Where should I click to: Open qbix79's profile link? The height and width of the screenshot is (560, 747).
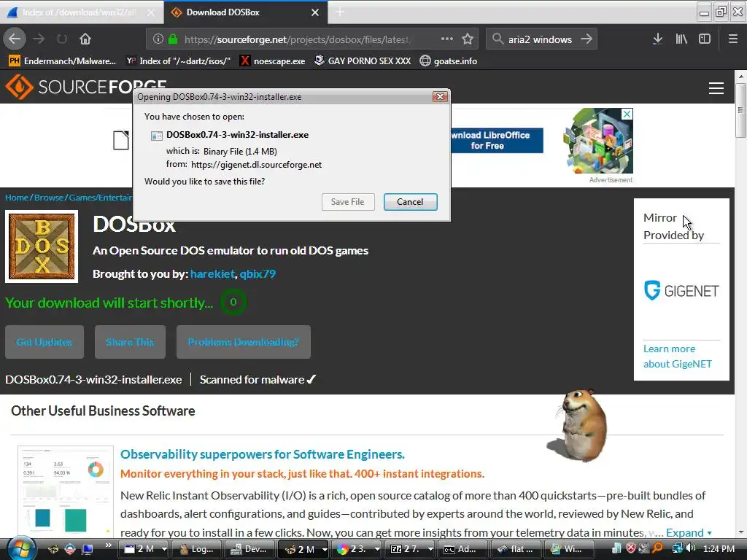(x=258, y=274)
